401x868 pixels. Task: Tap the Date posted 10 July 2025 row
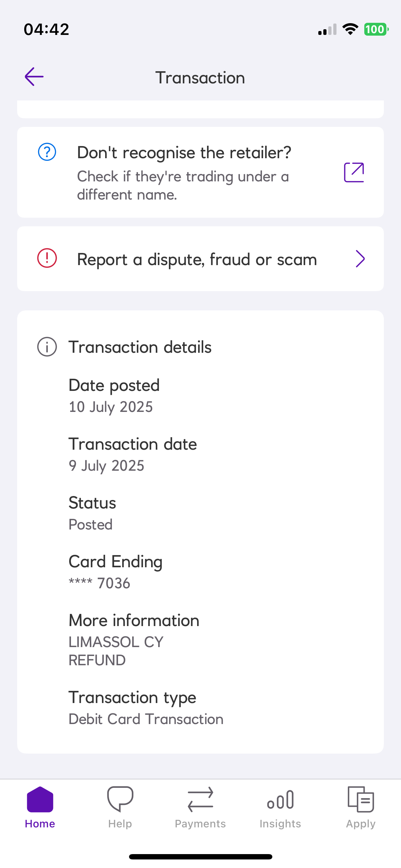114,396
